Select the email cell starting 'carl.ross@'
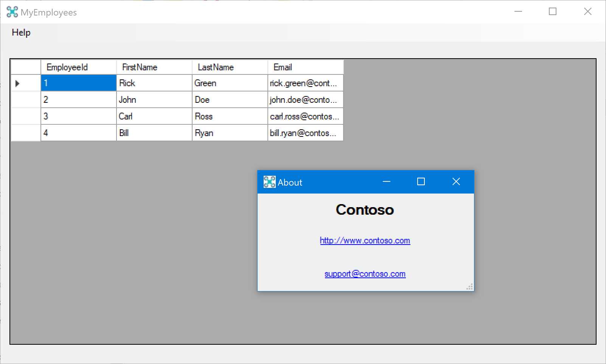This screenshot has height=364, width=606. point(306,116)
